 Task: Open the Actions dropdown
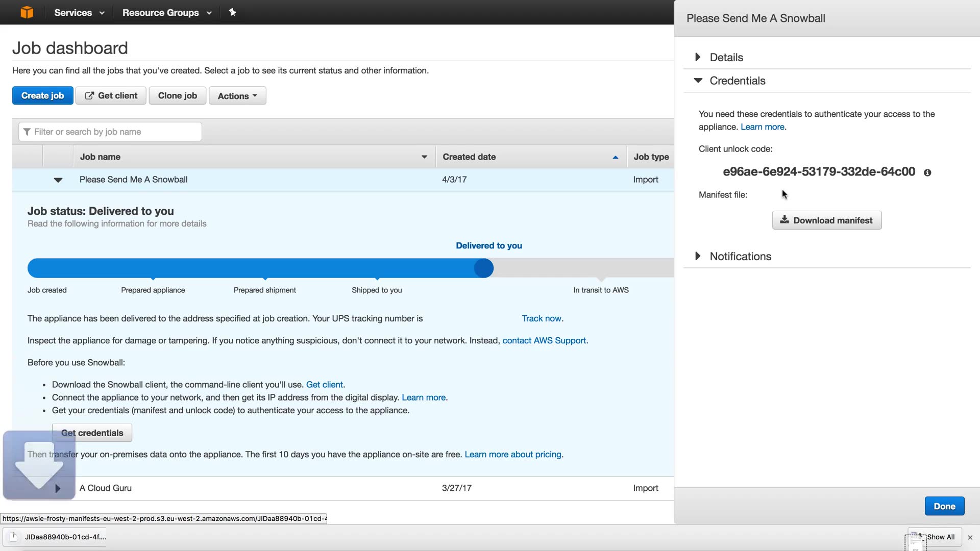(x=237, y=95)
